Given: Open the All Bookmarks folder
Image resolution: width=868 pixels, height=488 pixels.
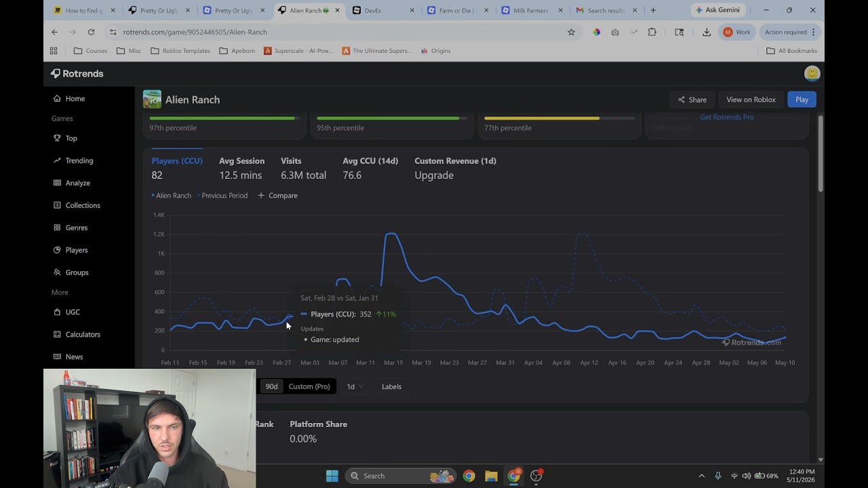Looking at the screenshot, I should (x=791, y=51).
